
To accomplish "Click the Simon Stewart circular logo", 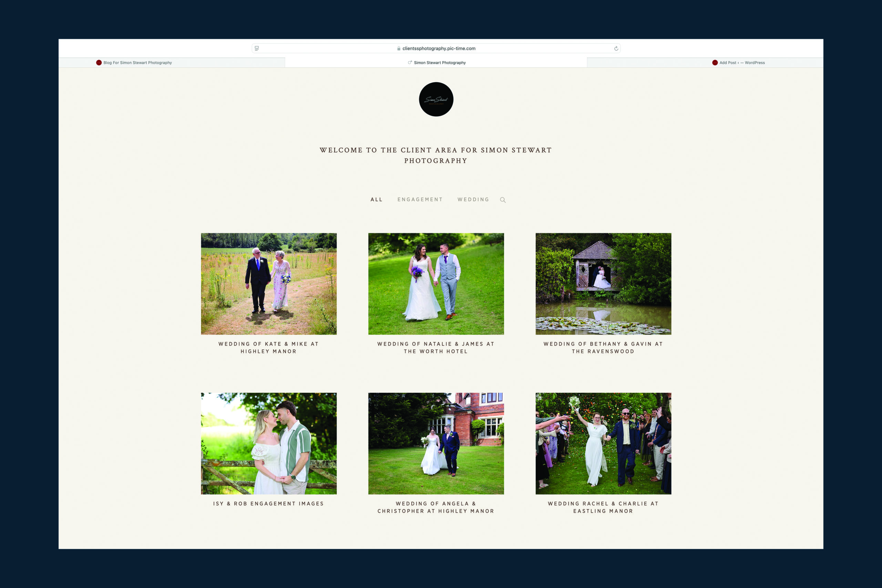I will (x=436, y=99).
